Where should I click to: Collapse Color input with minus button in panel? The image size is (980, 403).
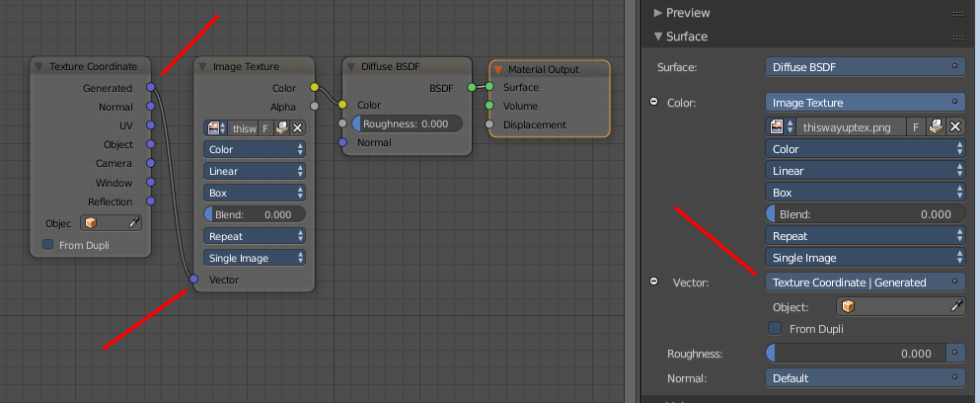653,102
